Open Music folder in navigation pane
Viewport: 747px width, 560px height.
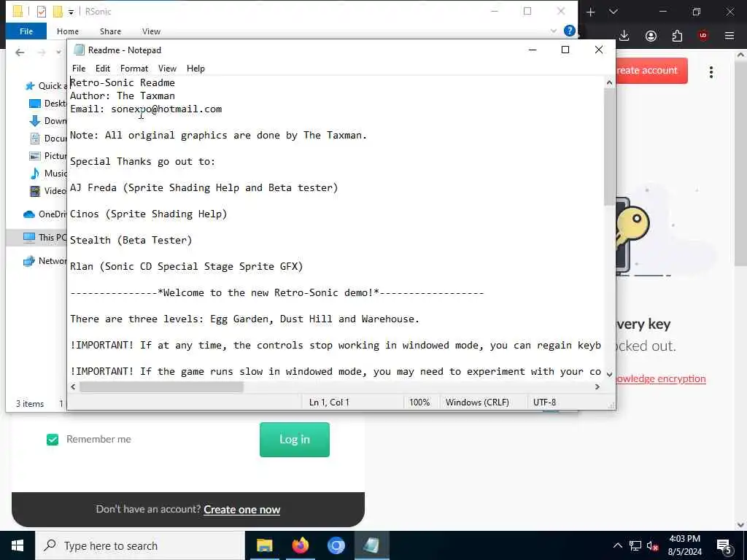click(x=47, y=174)
